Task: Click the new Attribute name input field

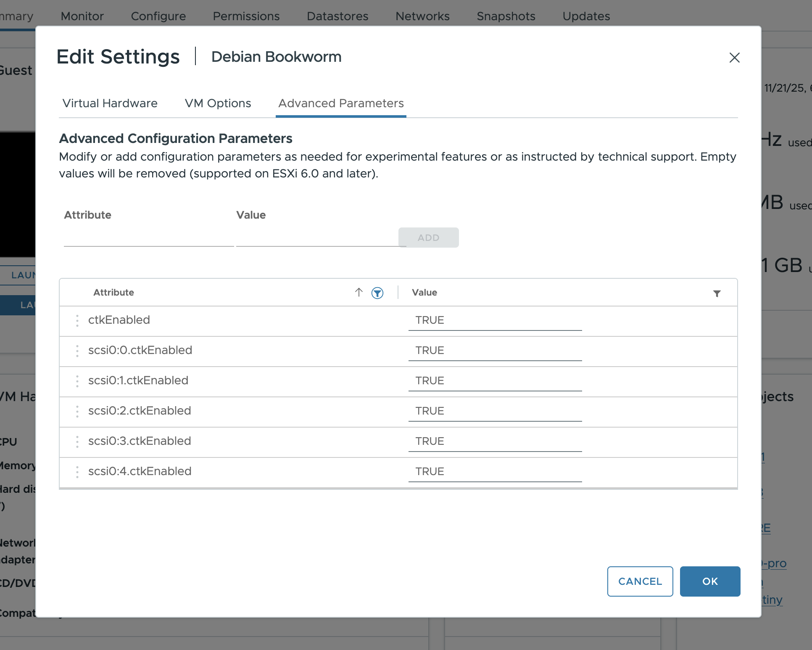Action: tap(148, 238)
